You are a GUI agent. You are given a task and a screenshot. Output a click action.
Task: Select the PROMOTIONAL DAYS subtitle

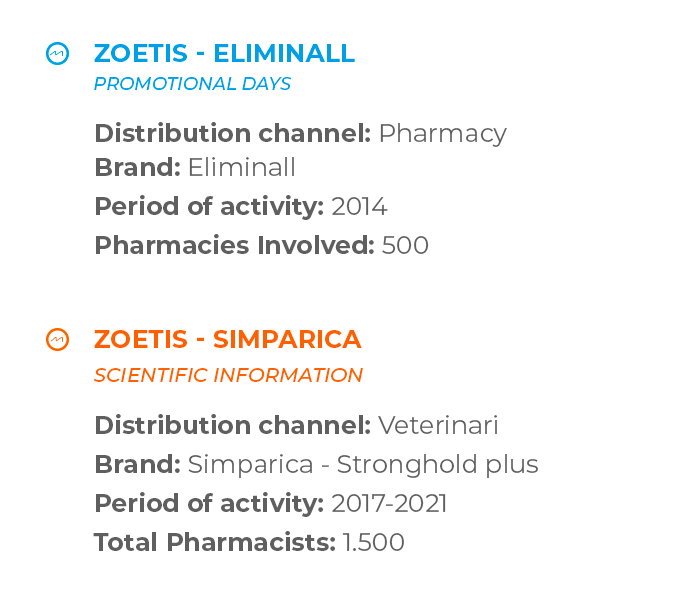pyautogui.click(x=192, y=84)
